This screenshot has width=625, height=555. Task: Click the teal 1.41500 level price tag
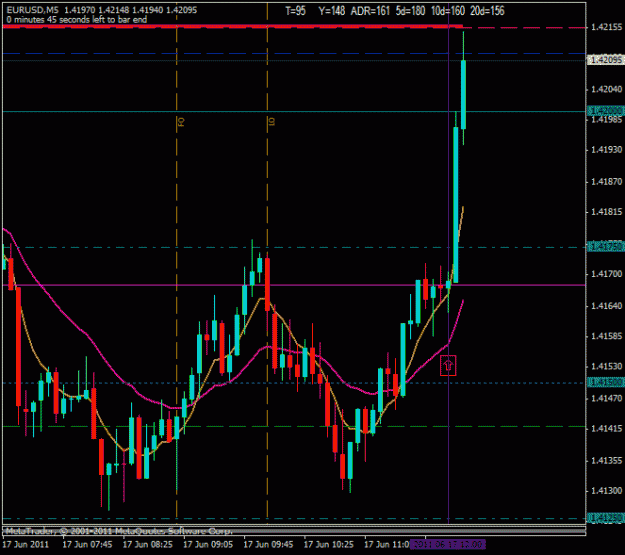(606, 383)
